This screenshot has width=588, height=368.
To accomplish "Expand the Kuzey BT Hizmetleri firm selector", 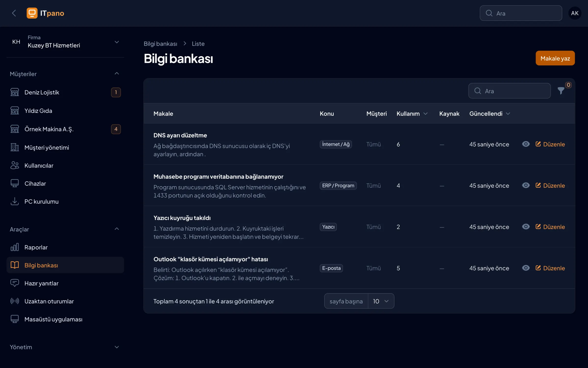I will (x=65, y=42).
